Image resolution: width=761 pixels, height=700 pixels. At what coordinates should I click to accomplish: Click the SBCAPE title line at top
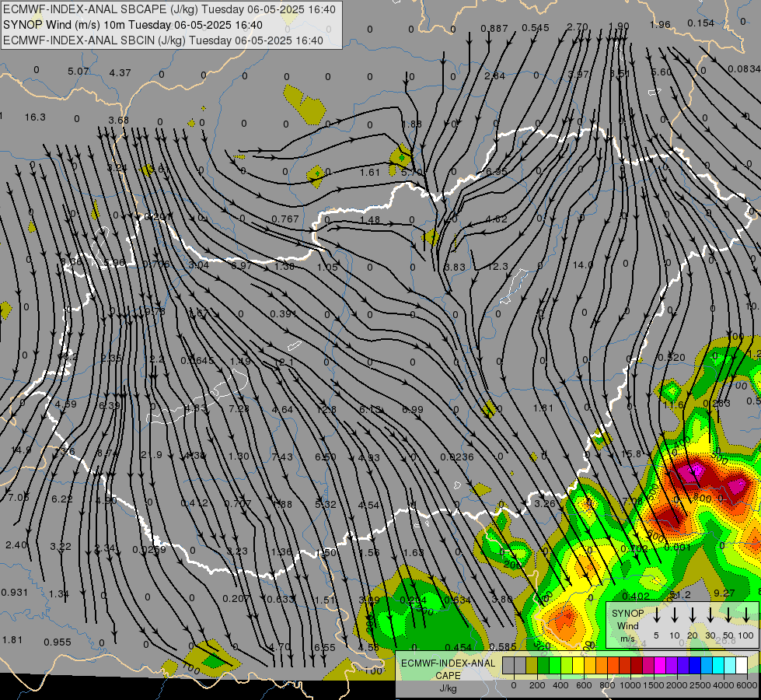(x=169, y=9)
